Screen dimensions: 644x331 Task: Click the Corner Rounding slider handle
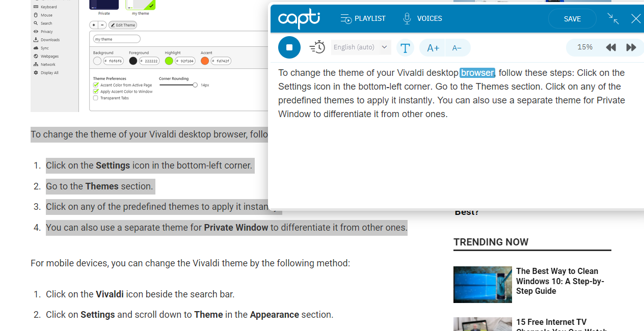click(x=195, y=85)
